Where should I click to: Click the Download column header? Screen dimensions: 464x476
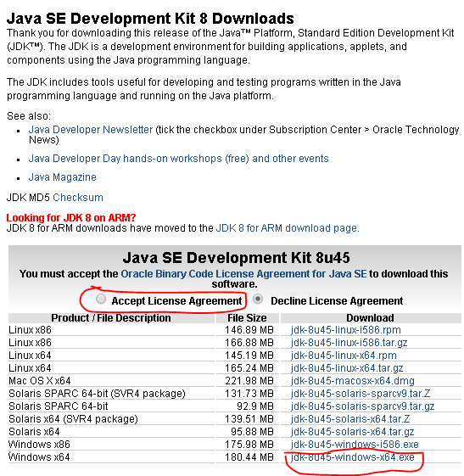(x=370, y=318)
